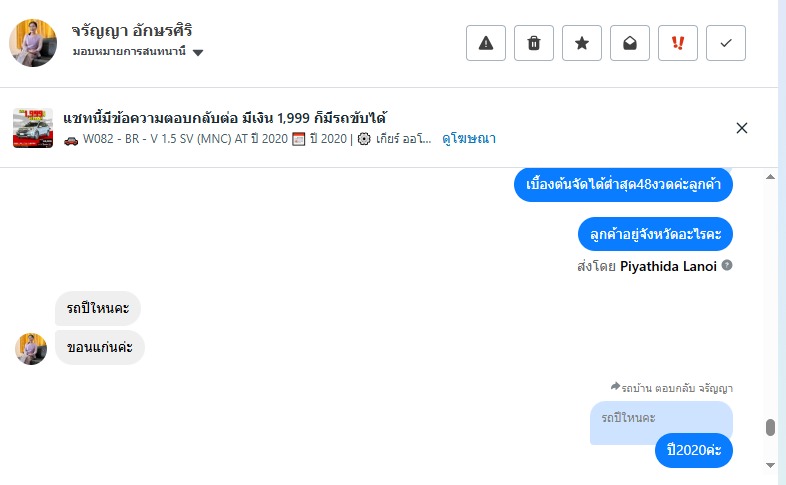Open จรัญญา อักษรศิริ profile picture in header
Image resolution: width=786 pixels, height=485 pixels.
(x=33, y=43)
